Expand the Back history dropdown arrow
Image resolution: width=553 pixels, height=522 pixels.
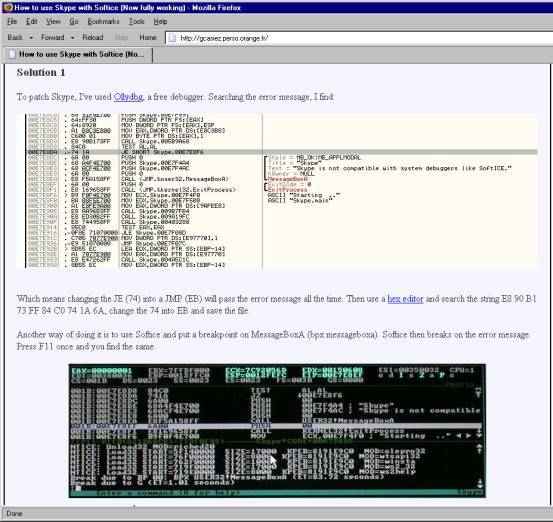point(31,38)
